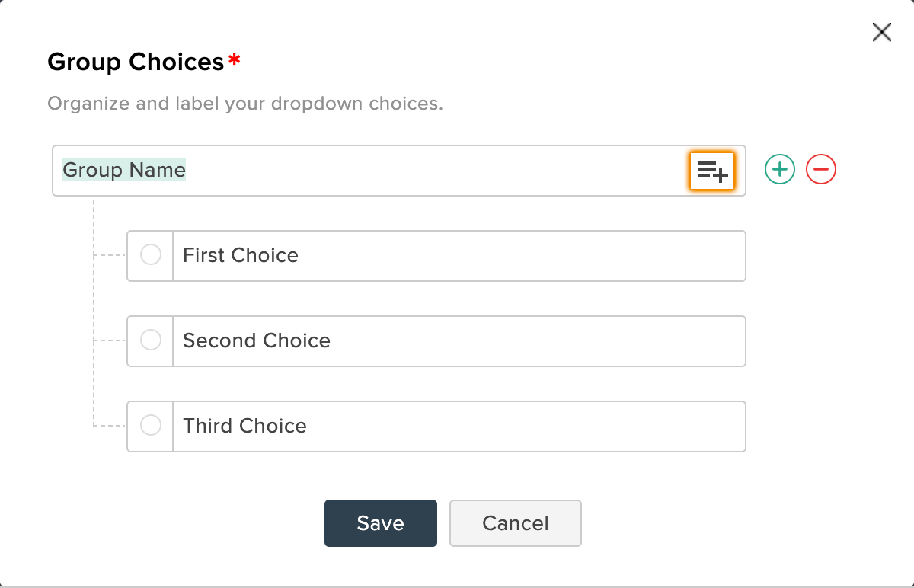Add a new group with green plus icon

coord(779,169)
